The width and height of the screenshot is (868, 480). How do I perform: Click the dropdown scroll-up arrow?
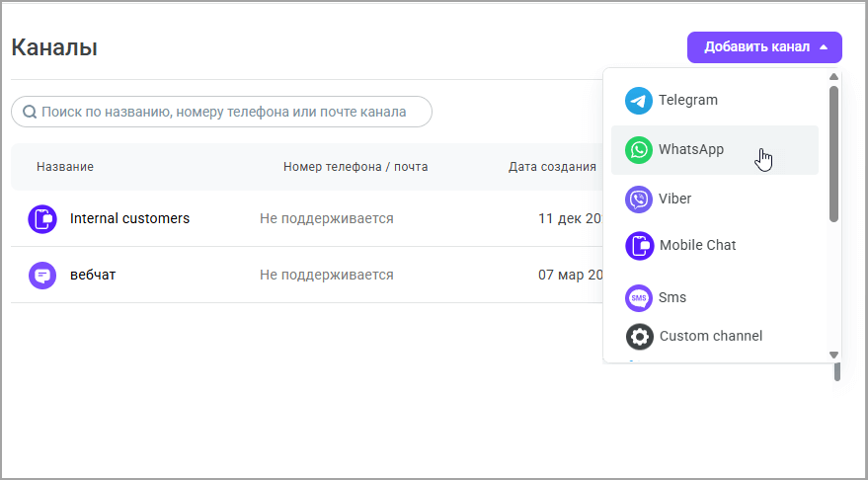point(833,76)
